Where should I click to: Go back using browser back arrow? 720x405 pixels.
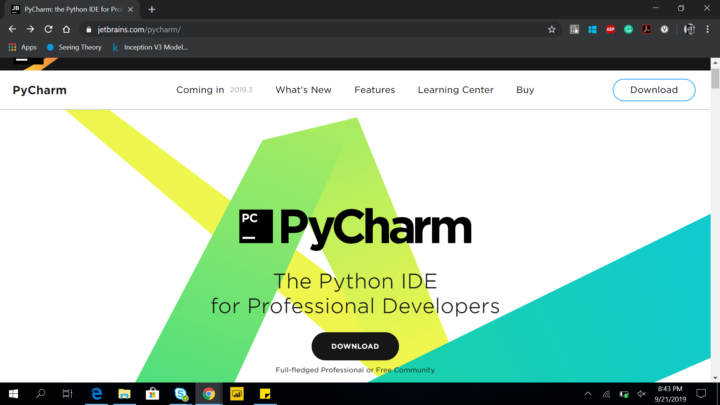pos(12,29)
